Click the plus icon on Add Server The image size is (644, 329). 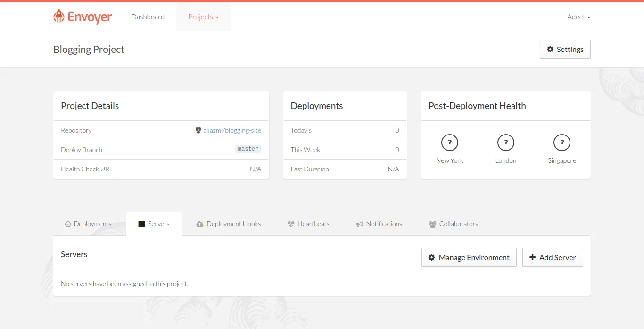[x=533, y=257]
